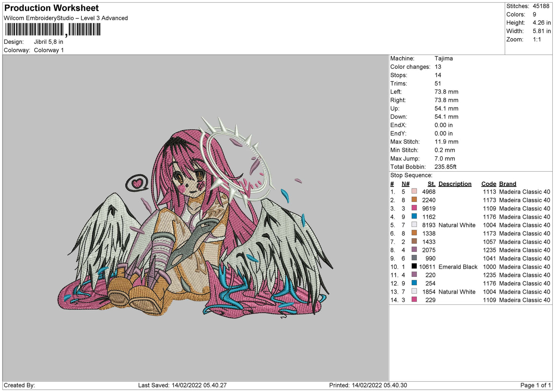
Task: Select the brown swatch at stop 7
Action: click(x=414, y=241)
